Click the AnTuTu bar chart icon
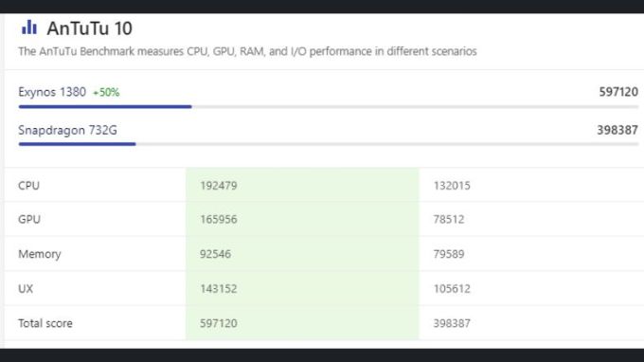 point(29,27)
